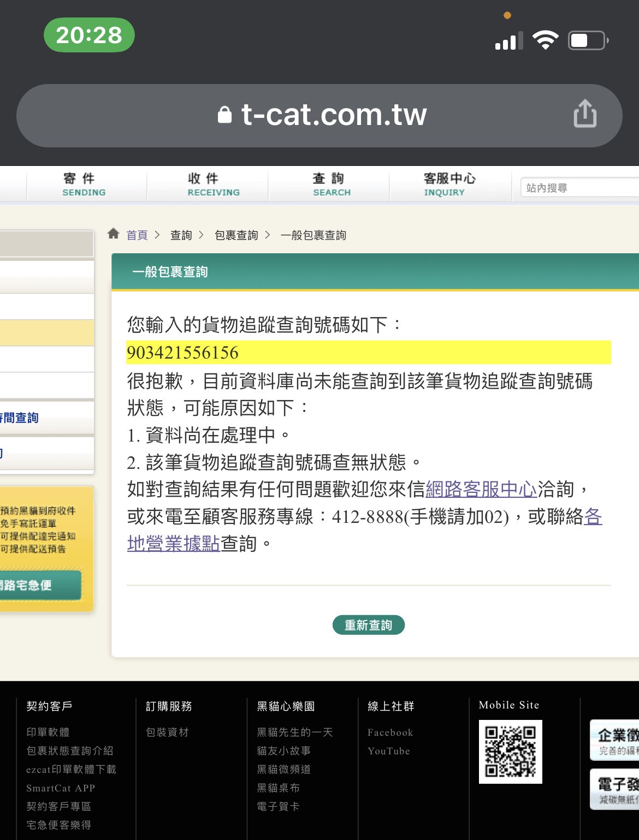Image resolution: width=639 pixels, height=840 pixels.
Task: Open the 收件 RECEIVING menu
Action: (214, 184)
